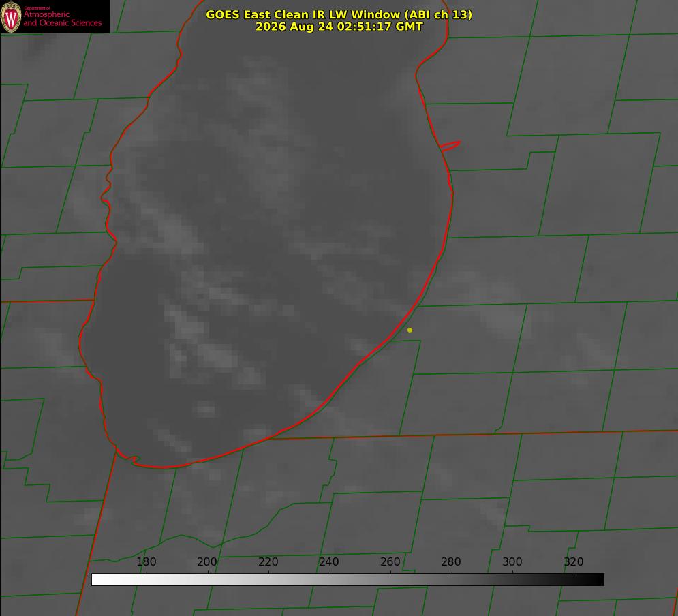Click the 200 colorbar tick label
Image resolution: width=678 pixels, height=616 pixels.
pyautogui.click(x=207, y=561)
